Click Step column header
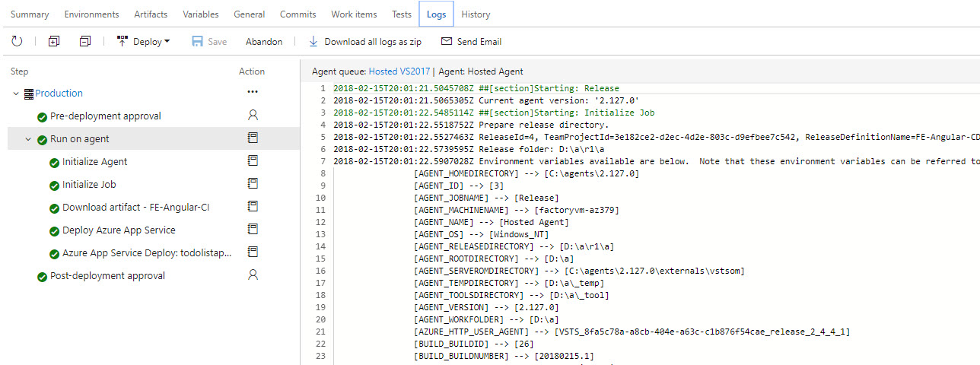The width and height of the screenshot is (980, 365). pyautogui.click(x=20, y=71)
